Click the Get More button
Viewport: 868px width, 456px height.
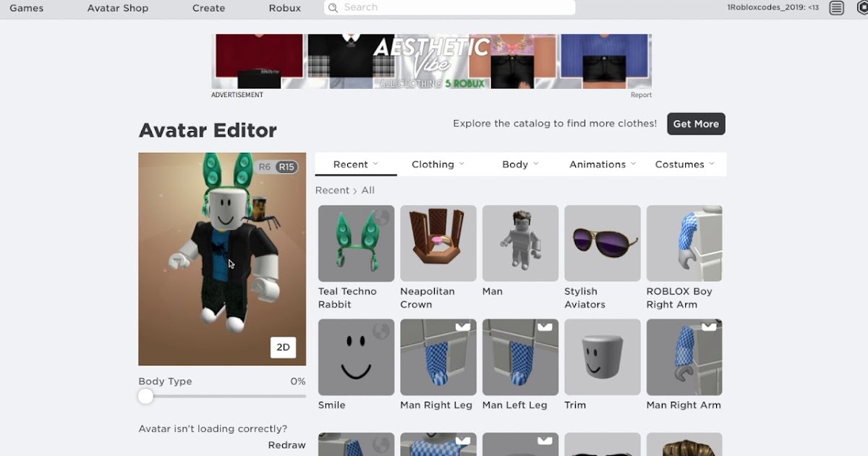coord(696,124)
